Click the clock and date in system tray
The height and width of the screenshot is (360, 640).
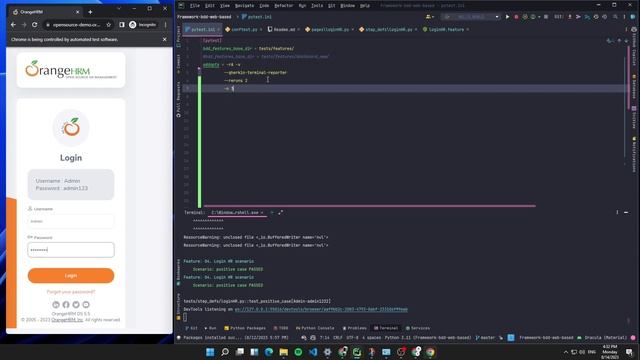pyautogui.click(x=610, y=352)
